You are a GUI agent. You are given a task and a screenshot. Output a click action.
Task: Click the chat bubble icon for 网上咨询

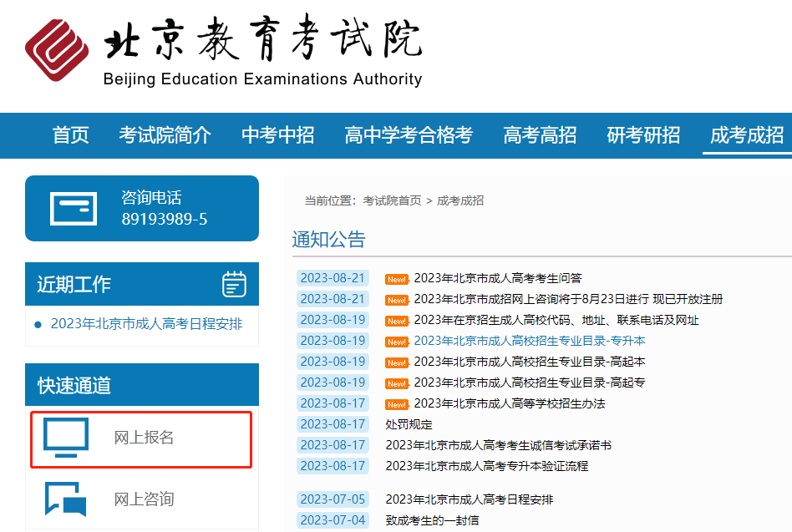[x=66, y=499]
